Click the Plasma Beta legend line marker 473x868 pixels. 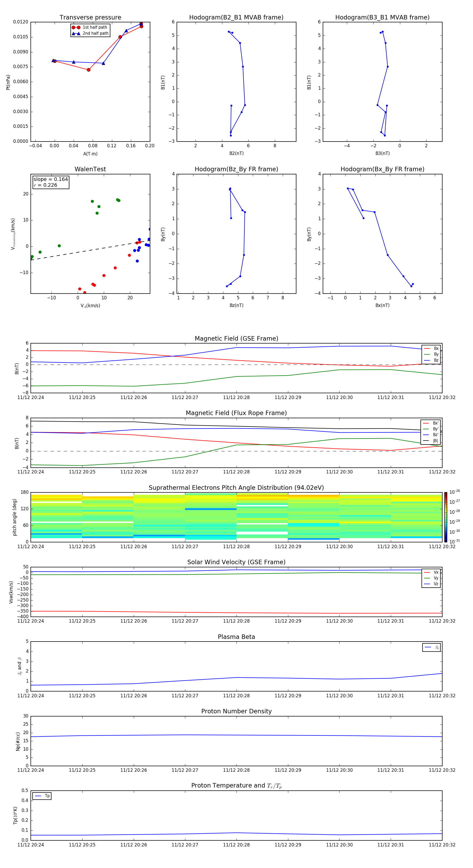point(428,647)
